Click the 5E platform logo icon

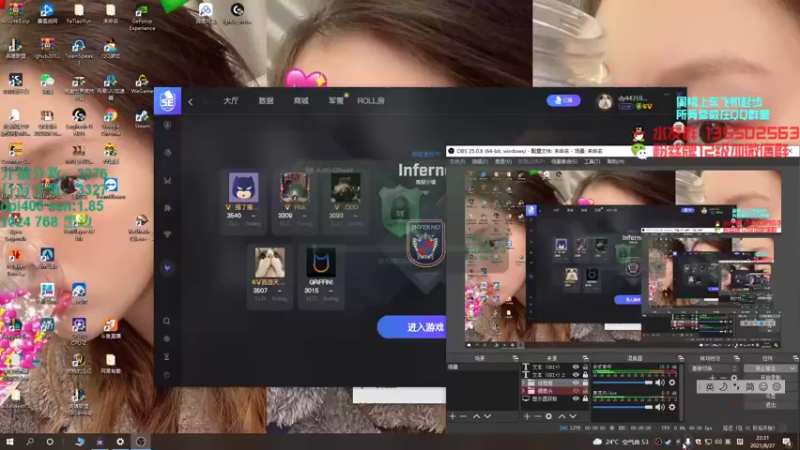point(167,101)
